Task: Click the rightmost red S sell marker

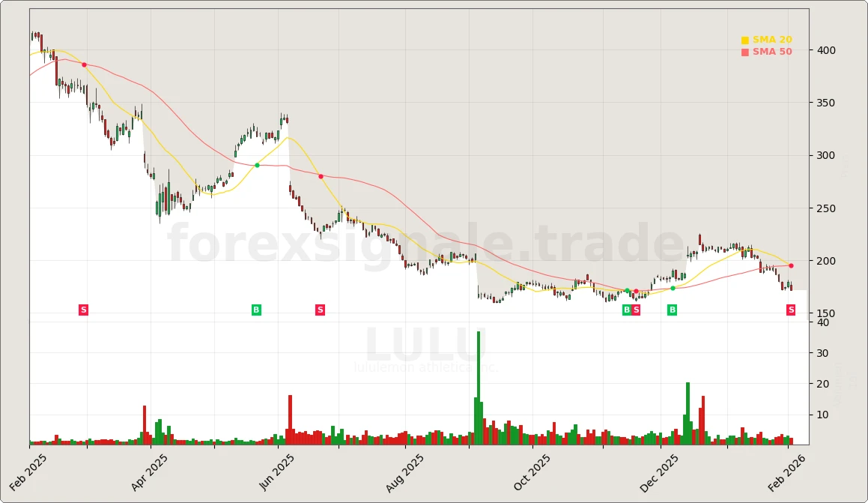Action: pos(791,310)
